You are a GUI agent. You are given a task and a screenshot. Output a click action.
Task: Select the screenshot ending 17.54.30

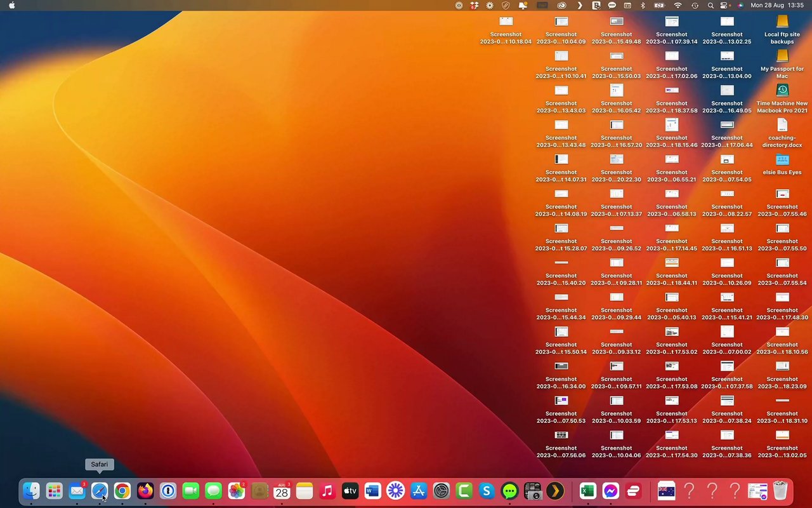point(672,443)
